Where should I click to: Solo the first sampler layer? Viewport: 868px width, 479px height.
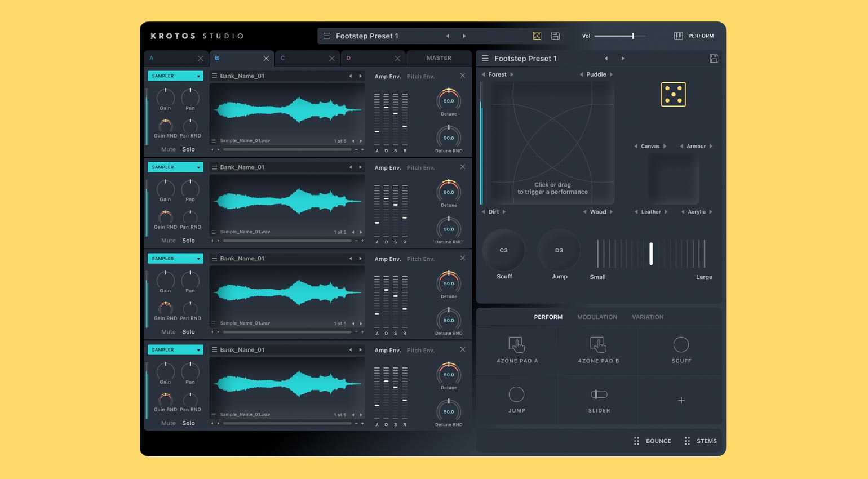(189, 150)
